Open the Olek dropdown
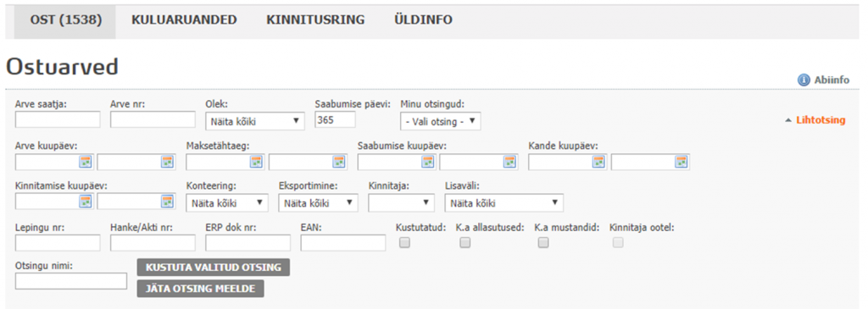Image resolution: width=868 pixels, height=309 pixels. 254,121
